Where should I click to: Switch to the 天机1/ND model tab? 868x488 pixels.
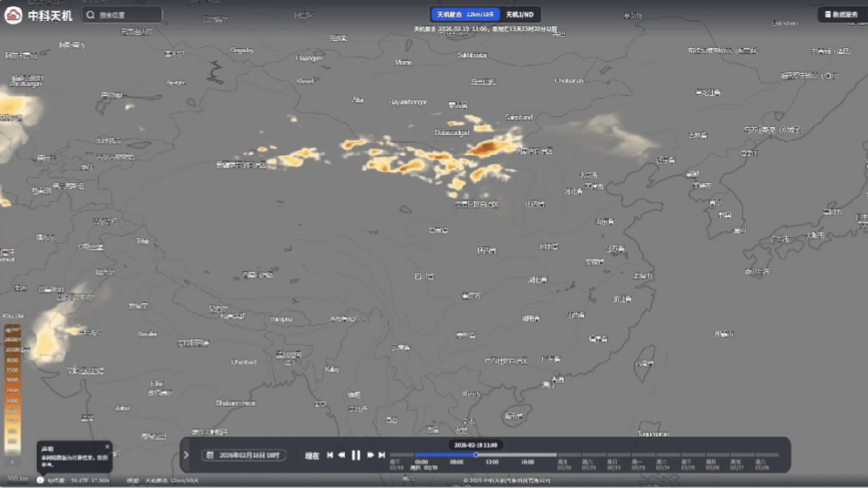pos(520,14)
